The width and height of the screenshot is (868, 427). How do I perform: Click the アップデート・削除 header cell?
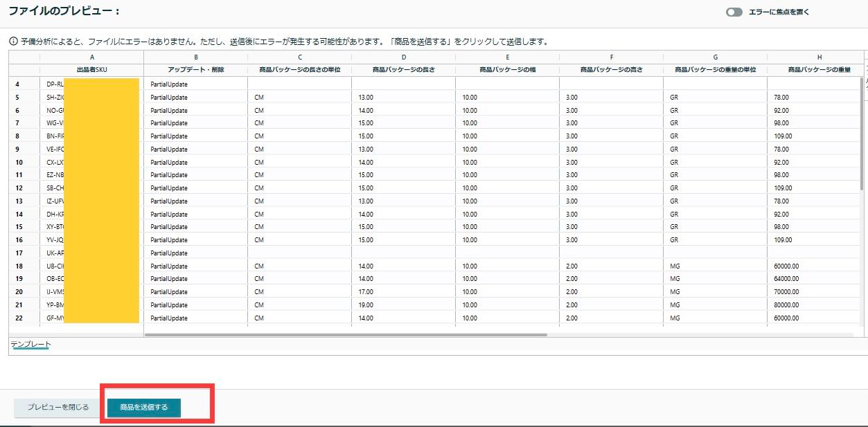click(x=196, y=70)
